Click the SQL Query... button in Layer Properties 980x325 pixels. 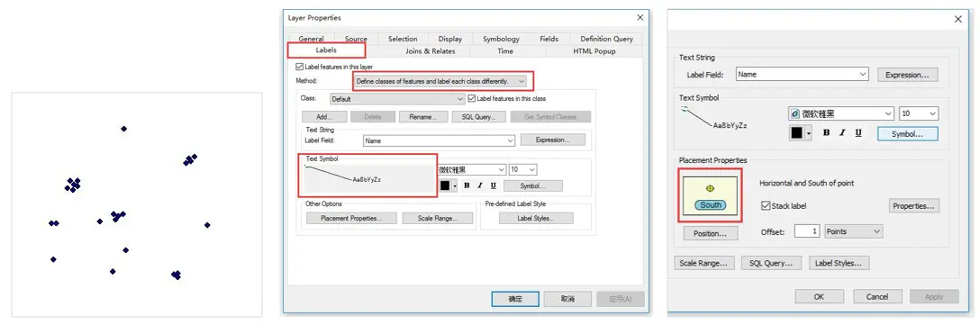(479, 117)
